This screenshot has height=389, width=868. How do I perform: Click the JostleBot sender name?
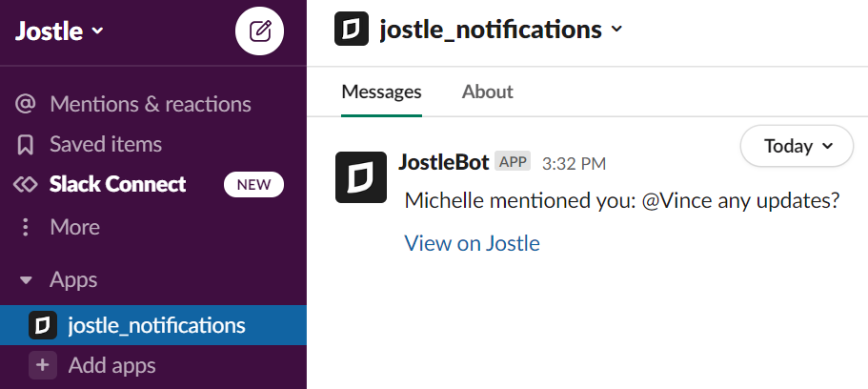click(x=444, y=162)
